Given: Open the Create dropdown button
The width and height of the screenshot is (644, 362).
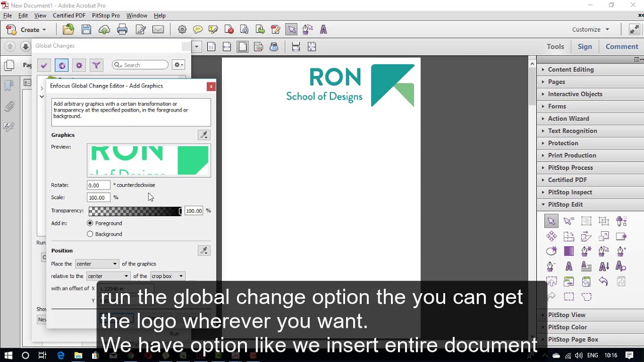Looking at the screenshot, I should (x=26, y=30).
